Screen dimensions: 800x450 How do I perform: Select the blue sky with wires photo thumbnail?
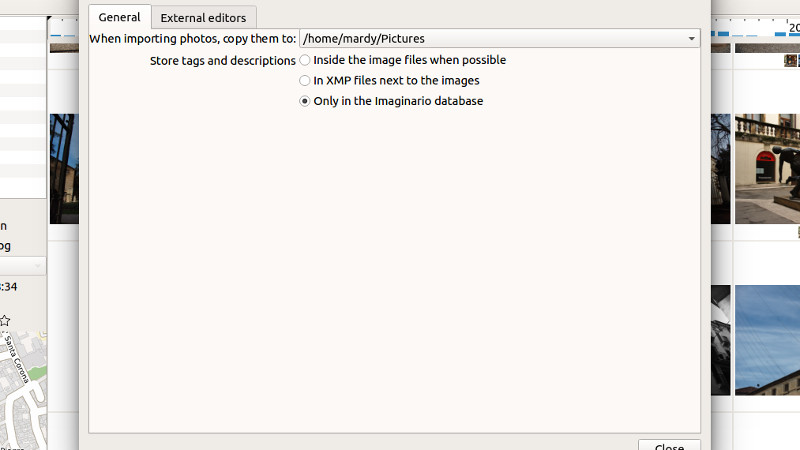pyautogui.click(x=767, y=340)
